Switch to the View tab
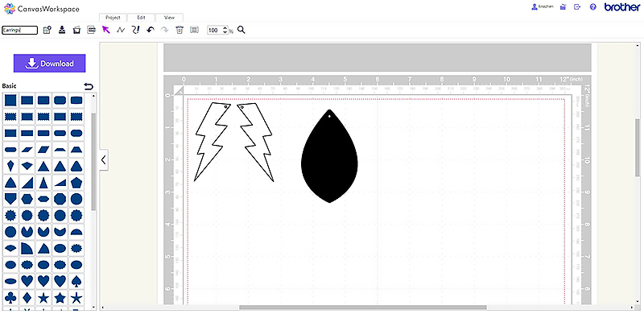This screenshot has height=314, width=644. click(169, 18)
